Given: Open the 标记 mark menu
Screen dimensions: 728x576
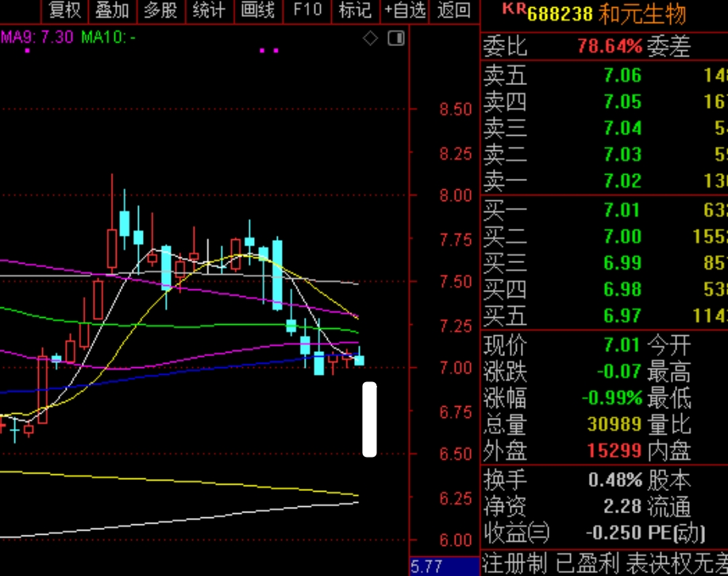Looking at the screenshot, I should pos(354,10).
